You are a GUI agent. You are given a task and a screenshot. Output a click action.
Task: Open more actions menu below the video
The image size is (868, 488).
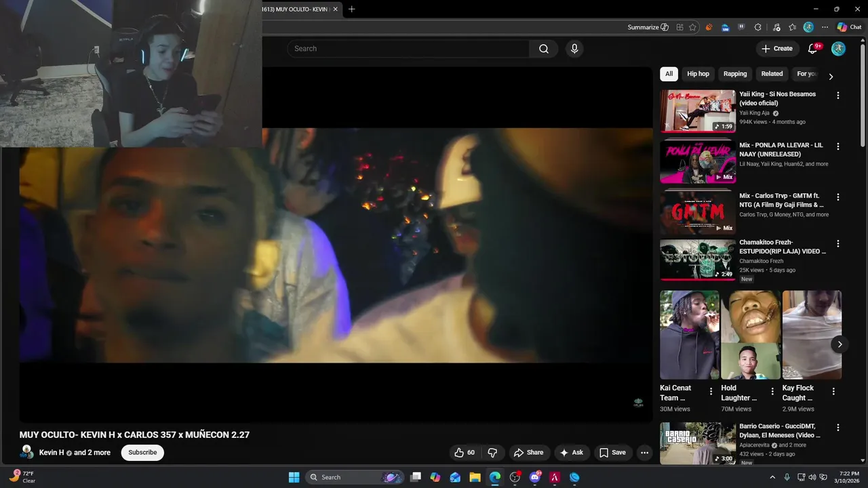click(644, 452)
